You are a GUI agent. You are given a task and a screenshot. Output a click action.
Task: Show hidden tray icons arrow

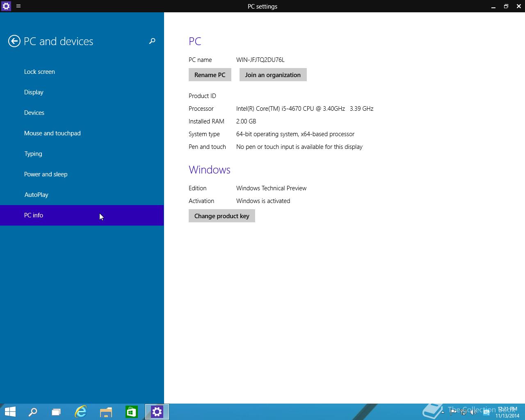[x=443, y=412]
